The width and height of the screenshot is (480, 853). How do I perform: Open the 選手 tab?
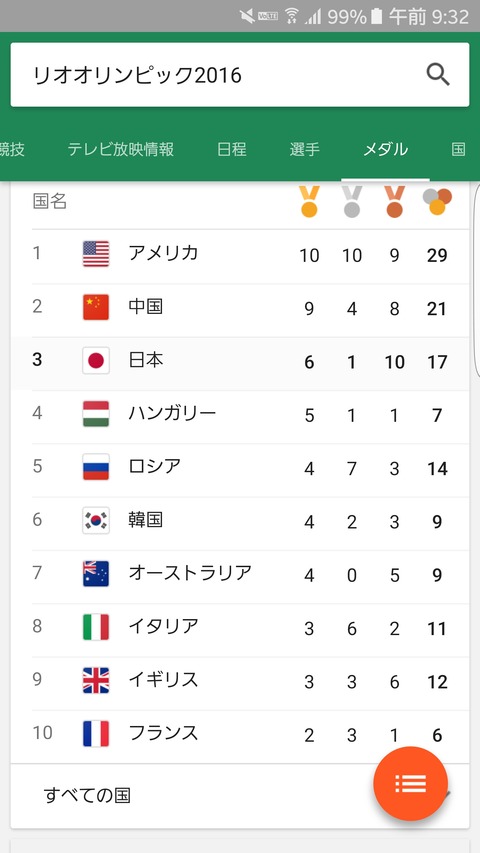coord(305,149)
